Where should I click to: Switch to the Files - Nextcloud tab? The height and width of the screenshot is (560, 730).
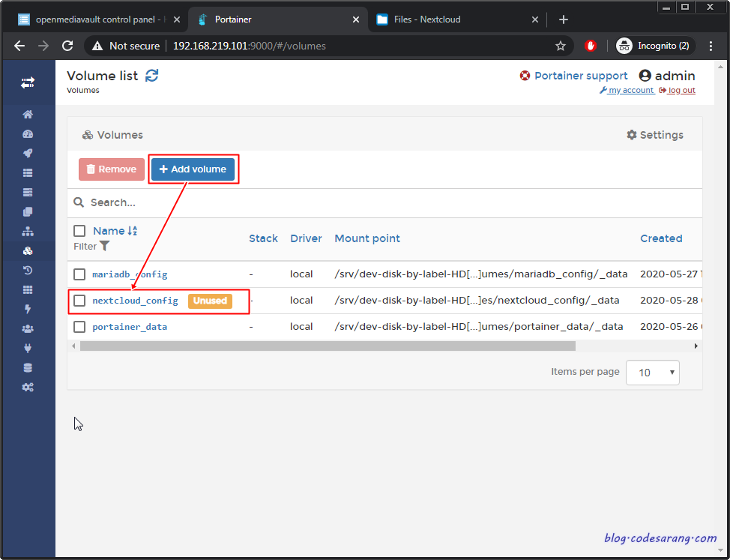(427, 19)
